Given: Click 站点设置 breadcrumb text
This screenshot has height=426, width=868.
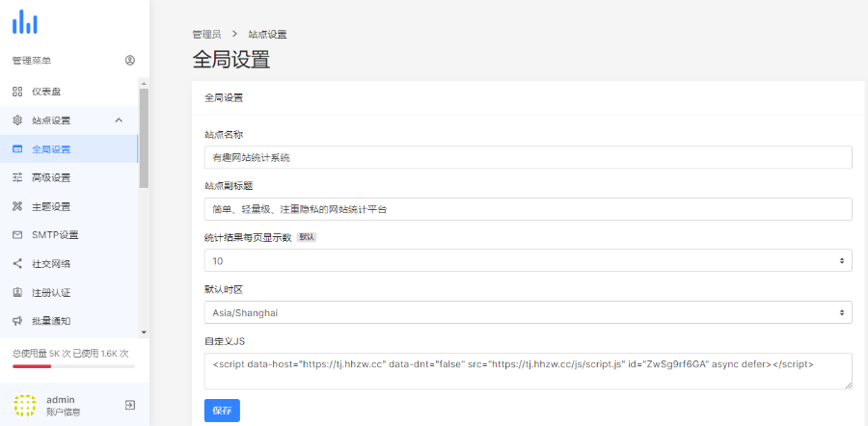Looking at the screenshot, I should coord(267,35).
